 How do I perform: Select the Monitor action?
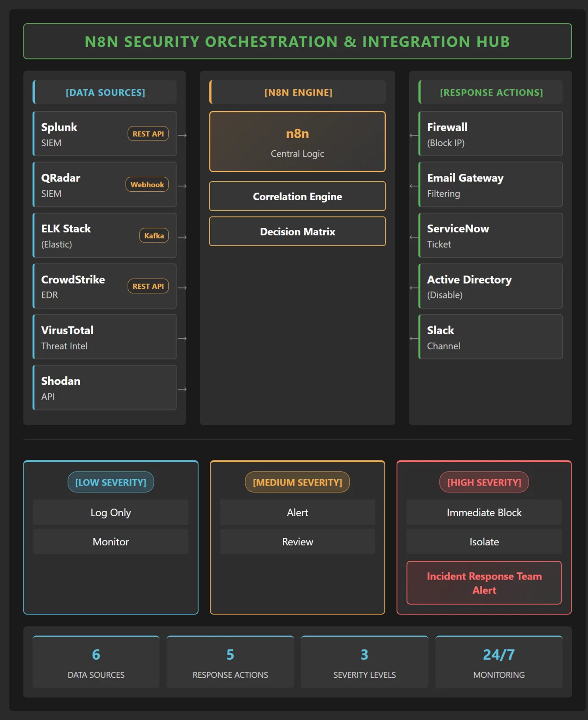click(x=111, y=542)
